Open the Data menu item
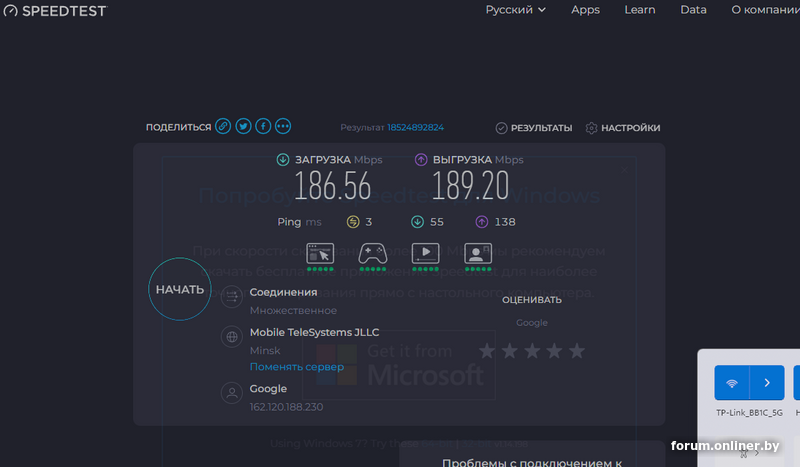Viewport: 800px width, 467px height. [693, 10]
